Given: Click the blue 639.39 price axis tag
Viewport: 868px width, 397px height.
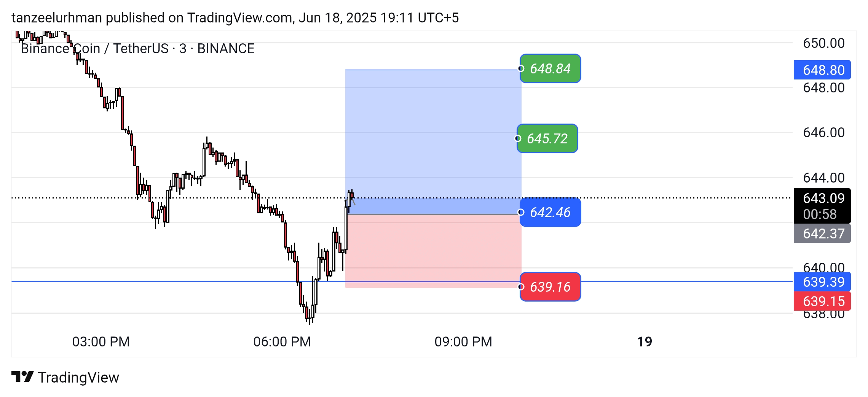Looking at the screenshot, I should click(x=822, y=282).
